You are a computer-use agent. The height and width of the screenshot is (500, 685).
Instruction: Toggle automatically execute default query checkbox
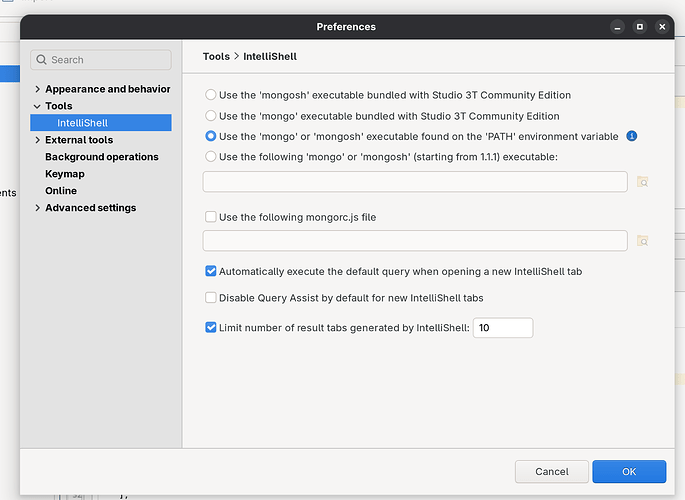point(211,271)
